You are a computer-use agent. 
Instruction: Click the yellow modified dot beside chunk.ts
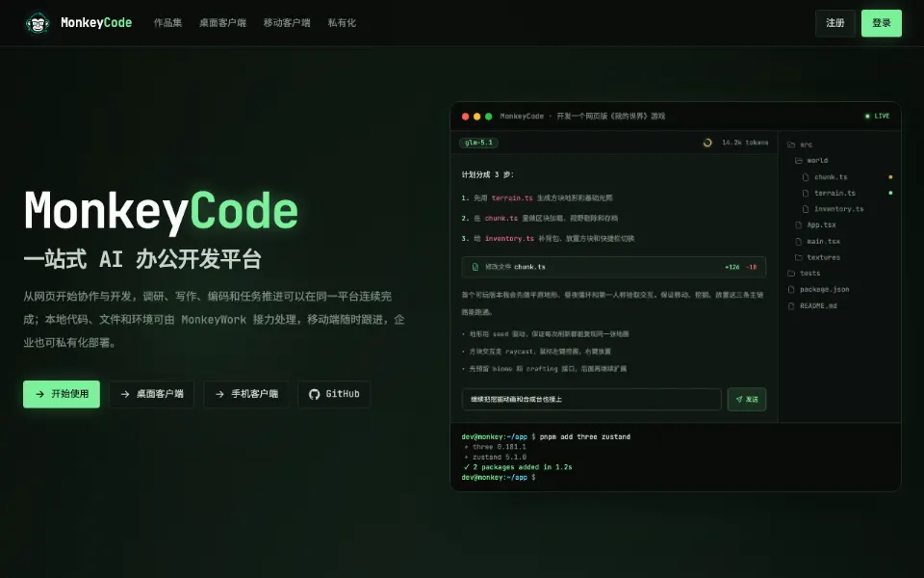click(890, 177)
